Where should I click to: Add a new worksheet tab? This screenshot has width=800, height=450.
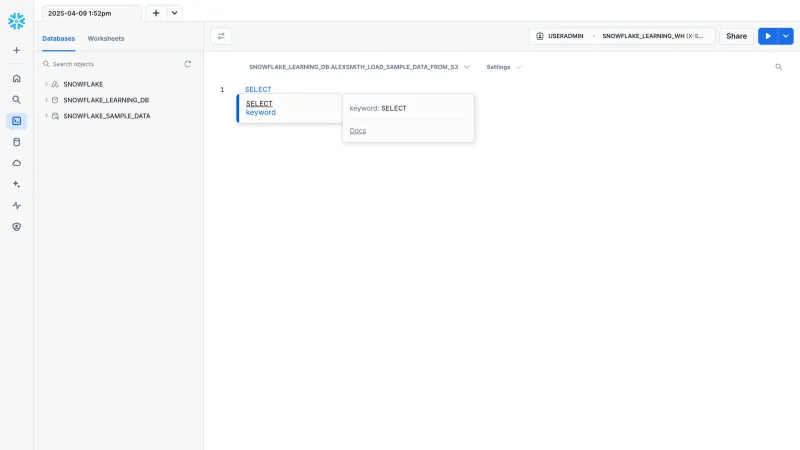(x=156, y=13)
